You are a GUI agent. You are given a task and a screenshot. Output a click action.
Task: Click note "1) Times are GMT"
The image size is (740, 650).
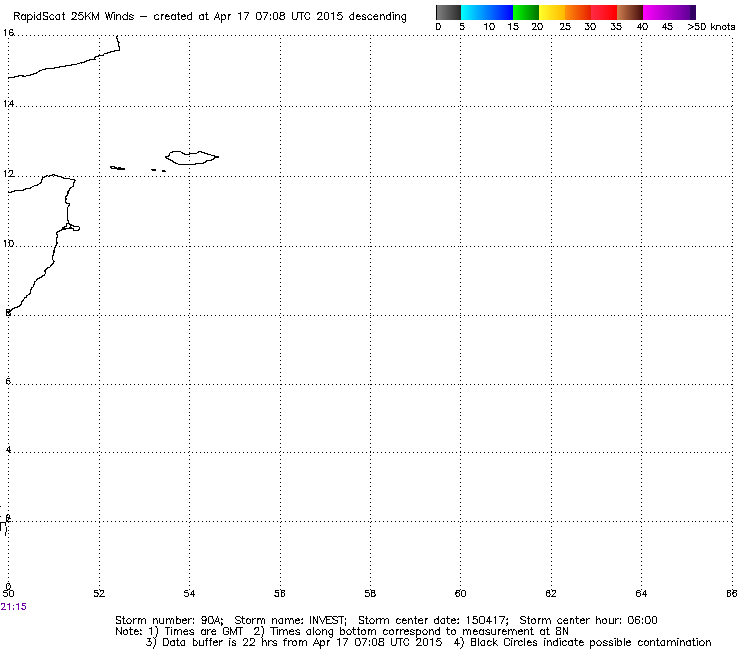point(196,632)
